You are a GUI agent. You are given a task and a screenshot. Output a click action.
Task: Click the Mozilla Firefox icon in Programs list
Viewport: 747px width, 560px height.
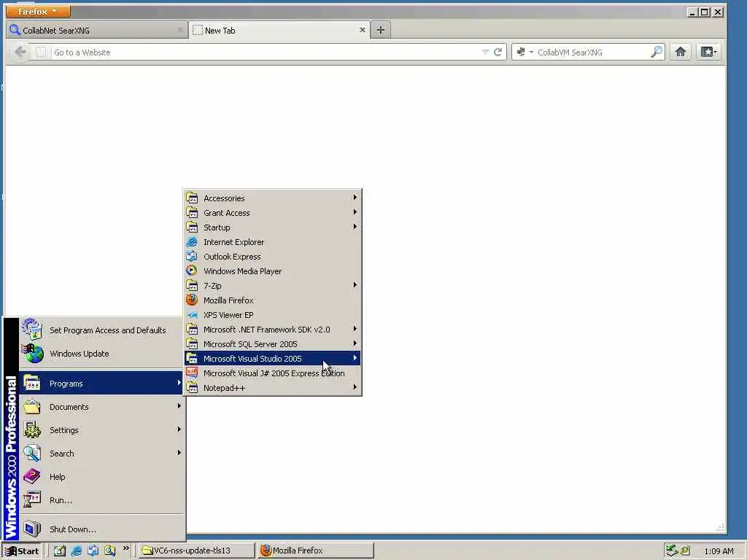192,300
